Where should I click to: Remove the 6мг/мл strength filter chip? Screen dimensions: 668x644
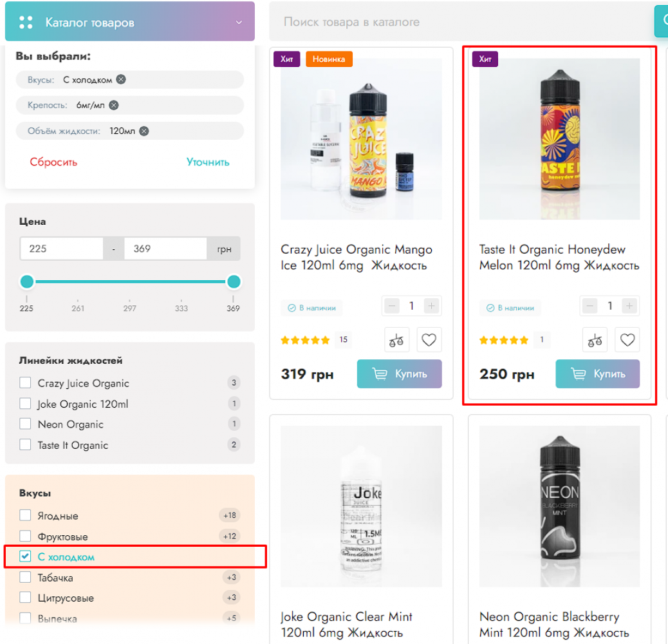tap(114, 106)
